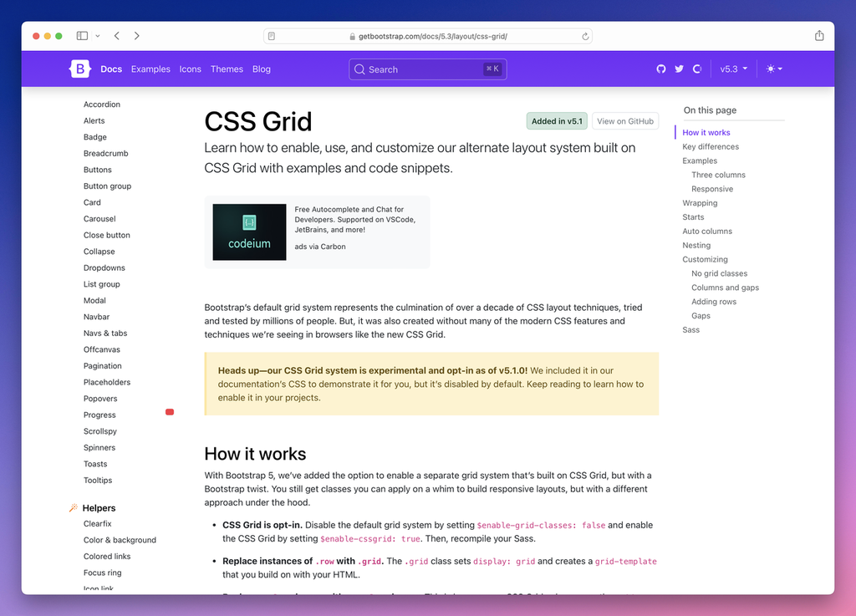Open the theme switcher dropdown caret
The width and height of the screenshot is (856, 616).
click(781, 69)
